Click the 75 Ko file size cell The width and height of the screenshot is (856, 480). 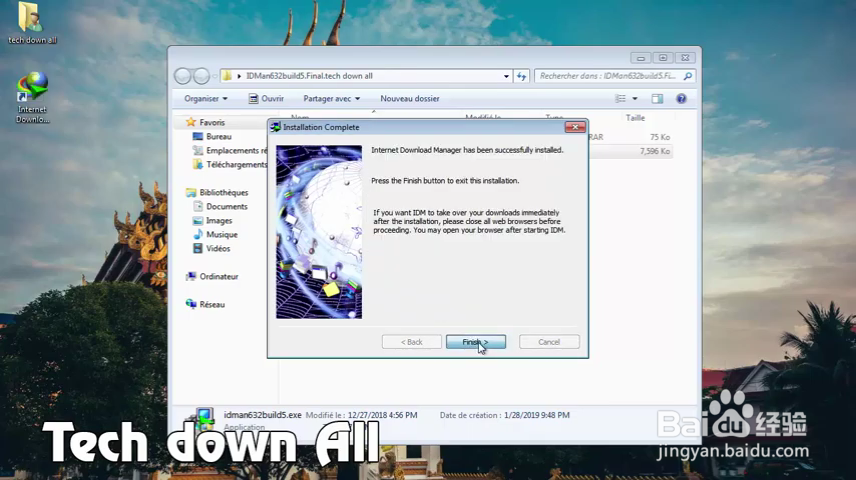[659, 137]
